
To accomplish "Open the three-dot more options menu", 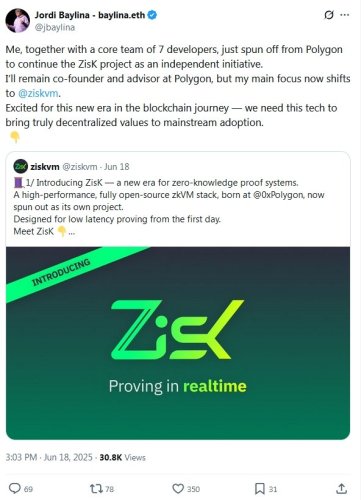I will (345, 15).
